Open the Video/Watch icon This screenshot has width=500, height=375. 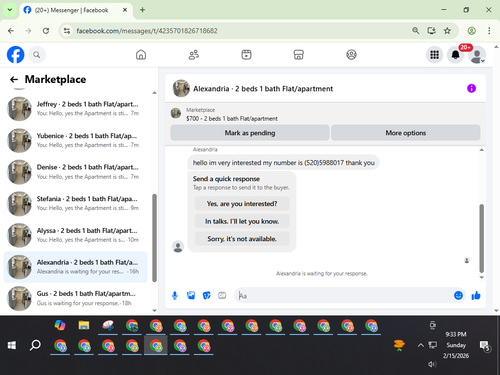click(x=246, y=55)
